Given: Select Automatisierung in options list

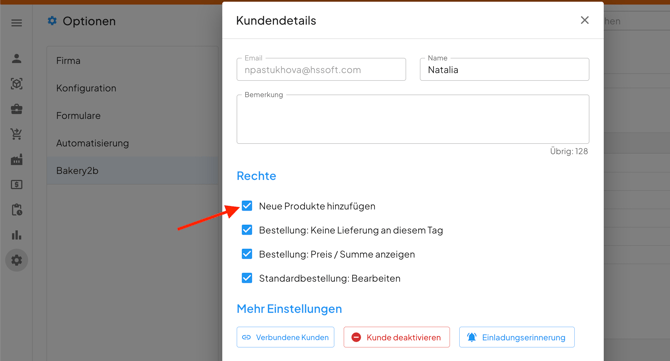Looking at the screenshot, I should click(x=132, y=143).
